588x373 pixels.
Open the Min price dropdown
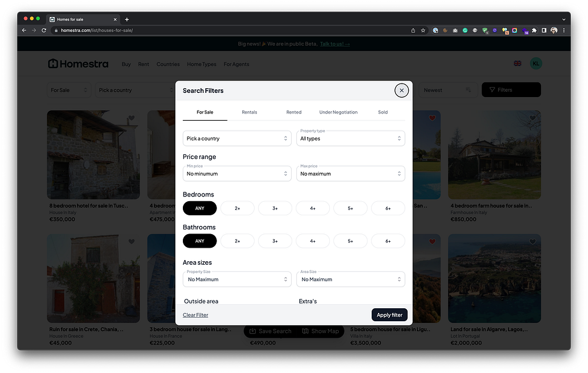pyautogui.click(x=237, y=174)
